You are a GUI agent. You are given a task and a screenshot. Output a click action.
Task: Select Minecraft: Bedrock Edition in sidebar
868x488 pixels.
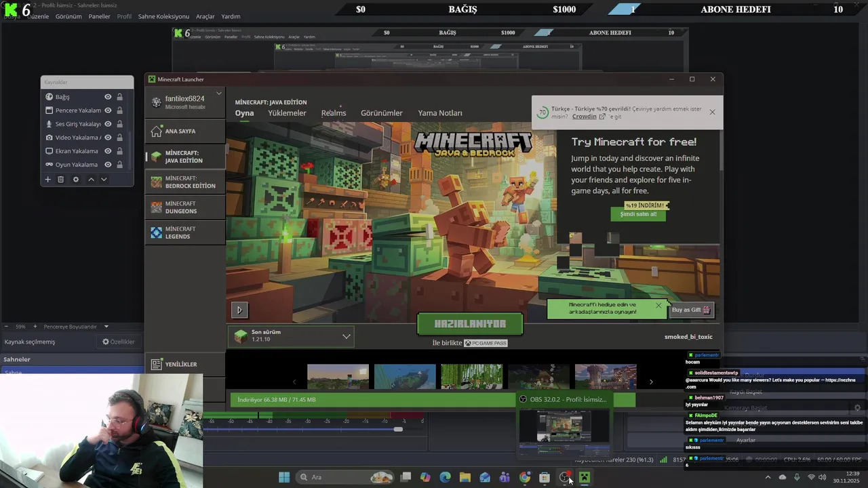click(185, 182)
